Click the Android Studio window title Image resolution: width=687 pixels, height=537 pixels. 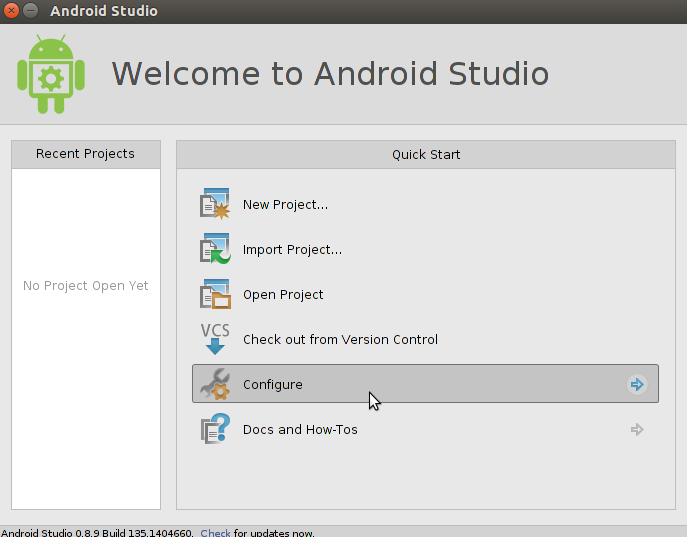[x=104, y=11]
